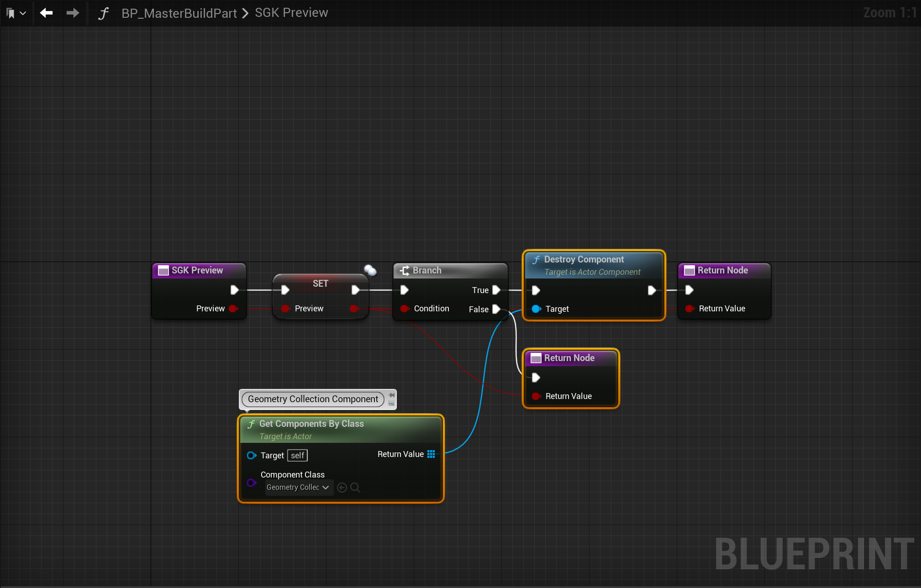
Task: Click the comment bubble icon on SET node
Action: tap(370, 270)
